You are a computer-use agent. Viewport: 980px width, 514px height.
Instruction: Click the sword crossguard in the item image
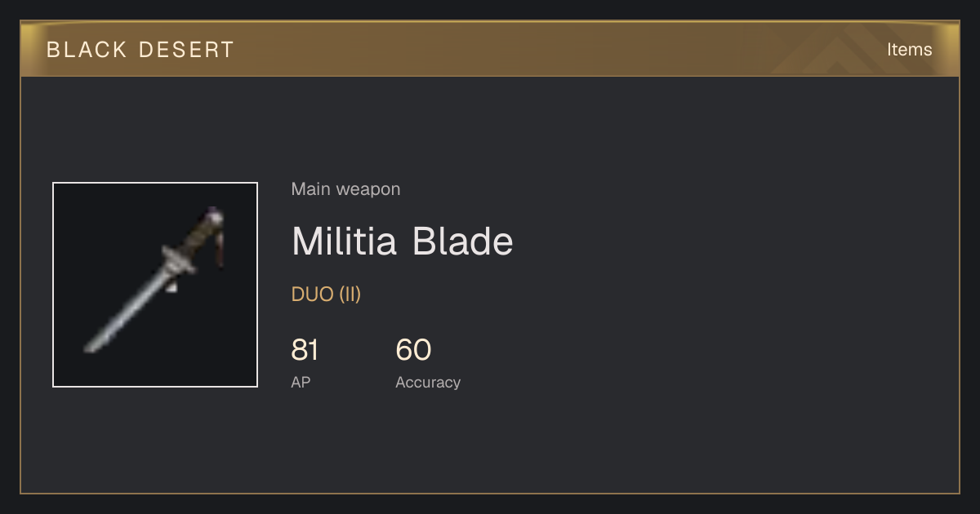coord(177,259)
